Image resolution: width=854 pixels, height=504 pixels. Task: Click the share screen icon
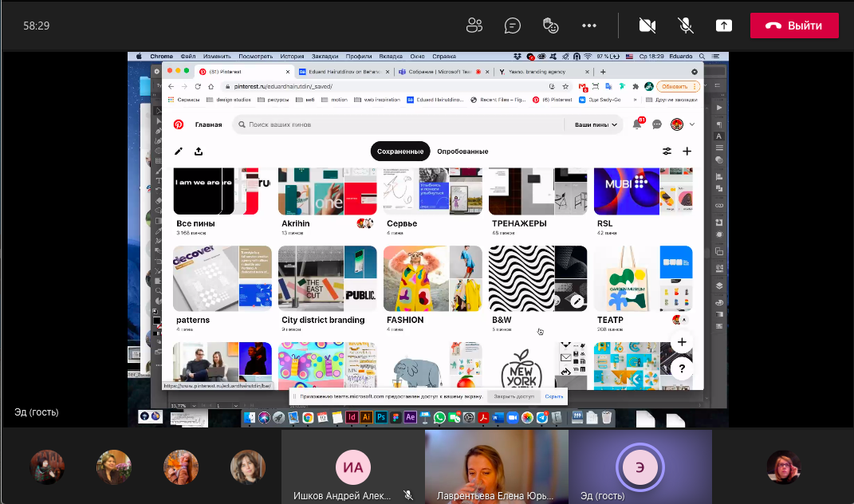tap(724, 26)
